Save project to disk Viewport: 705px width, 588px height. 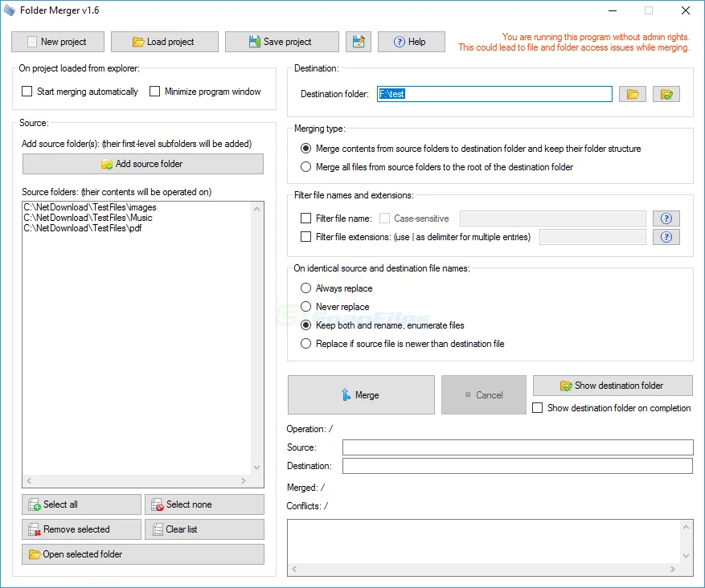(282, 42)
